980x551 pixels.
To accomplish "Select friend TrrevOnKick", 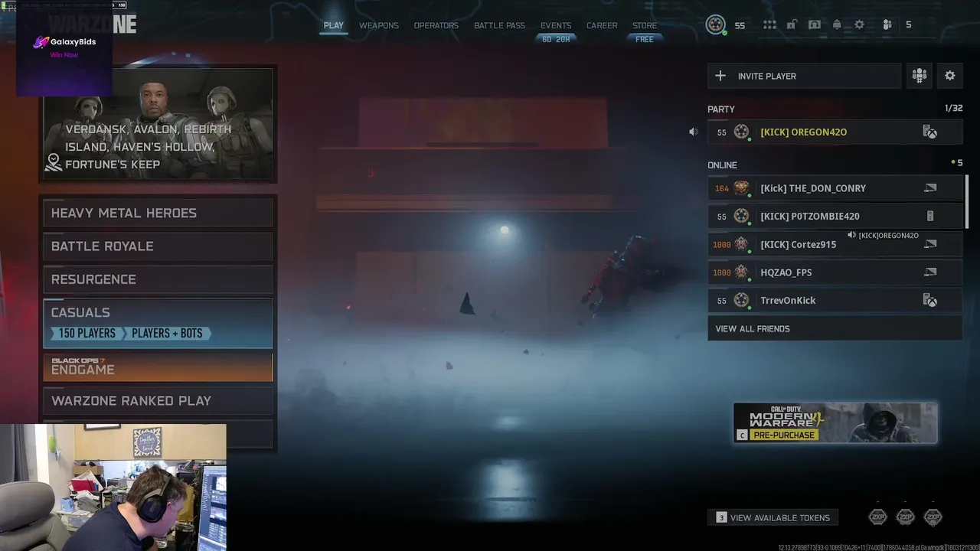I will pyautogui.click(x=835, y=301).
